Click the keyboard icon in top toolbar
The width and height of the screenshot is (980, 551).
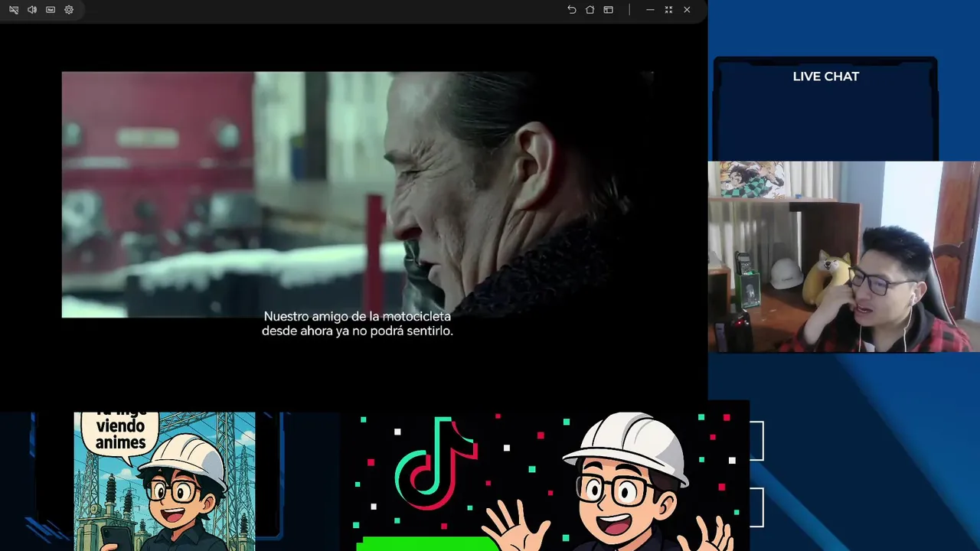coord(51,10)
